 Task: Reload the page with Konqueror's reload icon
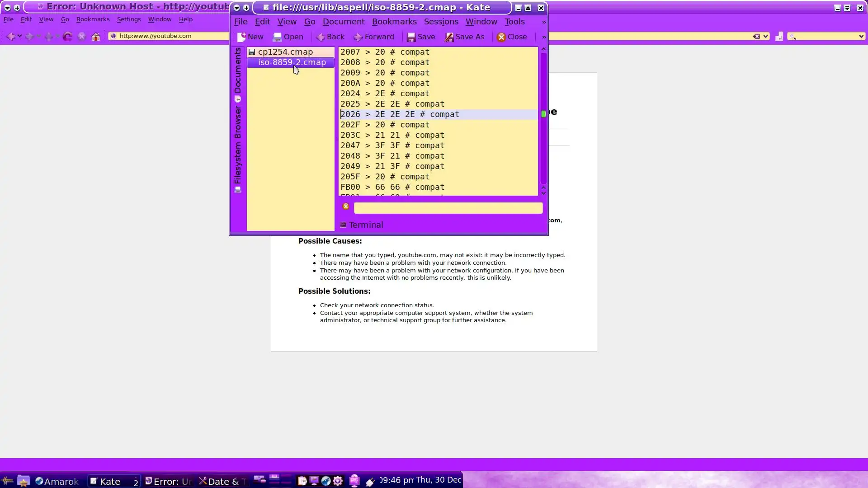[x=67, y=36]
